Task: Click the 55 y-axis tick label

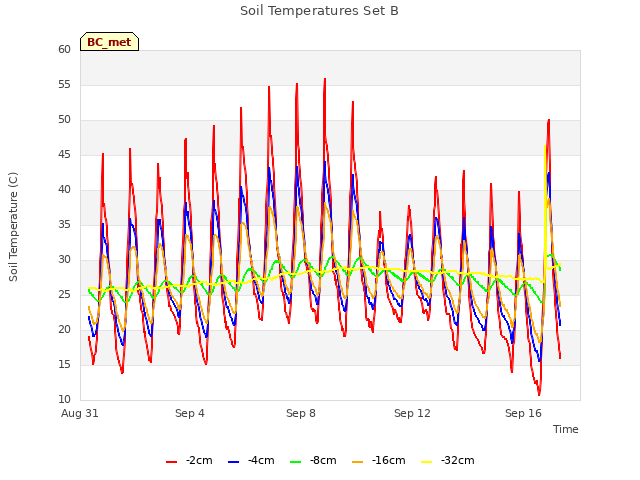Action: [64, 84]
